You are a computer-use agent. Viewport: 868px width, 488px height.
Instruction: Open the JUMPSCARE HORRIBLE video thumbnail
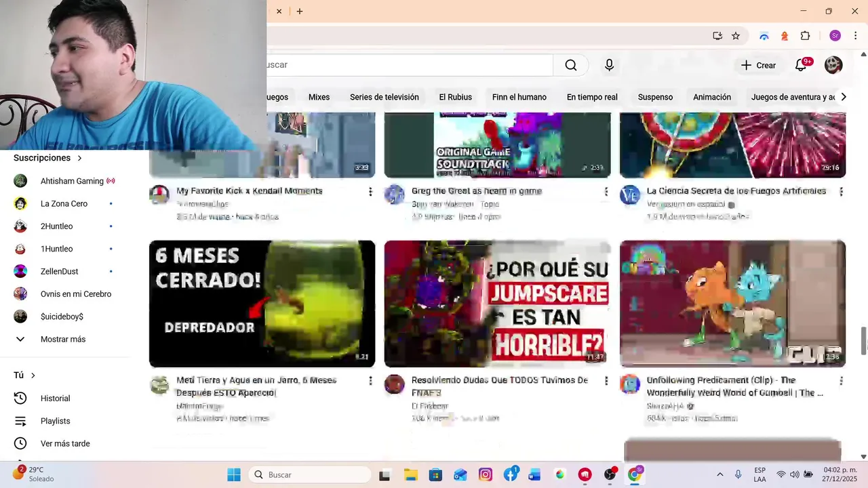point(497,304)
